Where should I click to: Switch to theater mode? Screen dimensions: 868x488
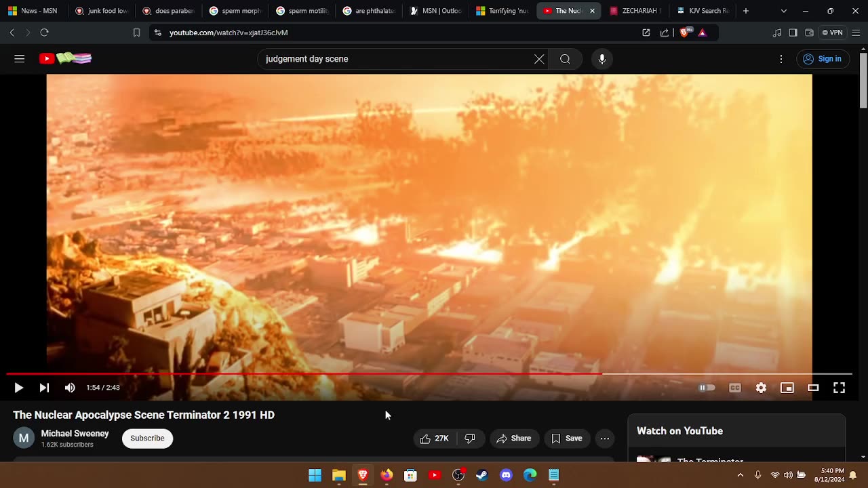click(813, 388)
